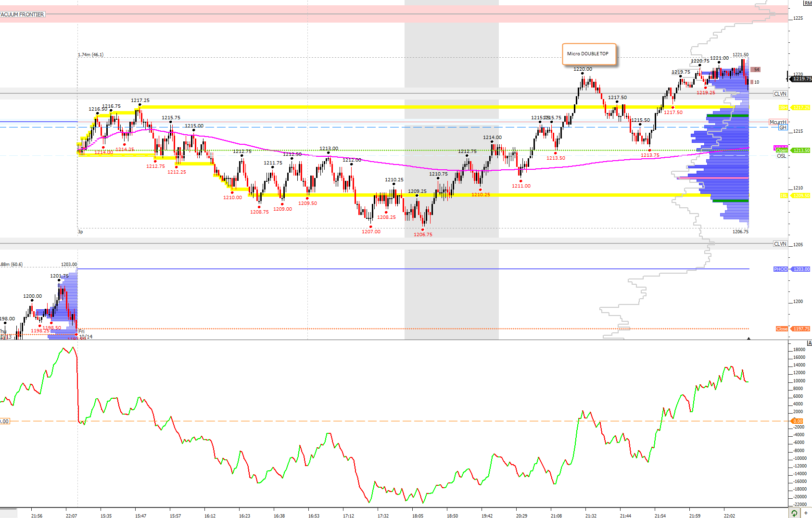Click the 21:32 time axis label
The height and width of the screenshot is (518, 812).
click(591, 516)
